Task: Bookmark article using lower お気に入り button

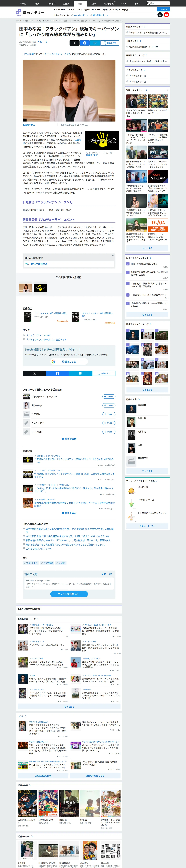Action: click(104, 373)
